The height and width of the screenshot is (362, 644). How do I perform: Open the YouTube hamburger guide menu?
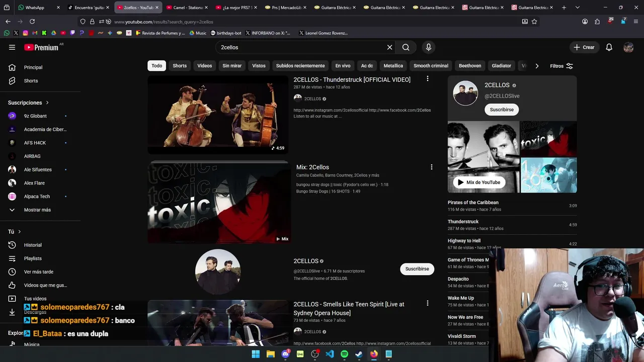coord(12,47)
